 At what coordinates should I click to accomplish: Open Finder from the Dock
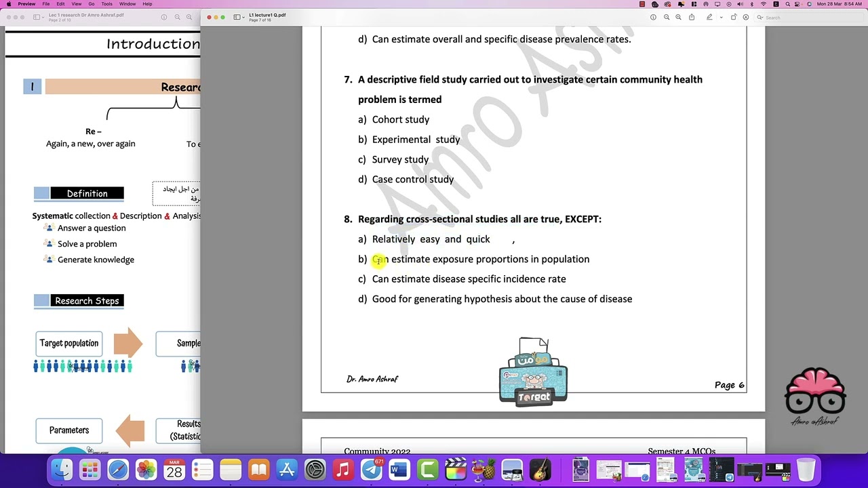point(62,469)
